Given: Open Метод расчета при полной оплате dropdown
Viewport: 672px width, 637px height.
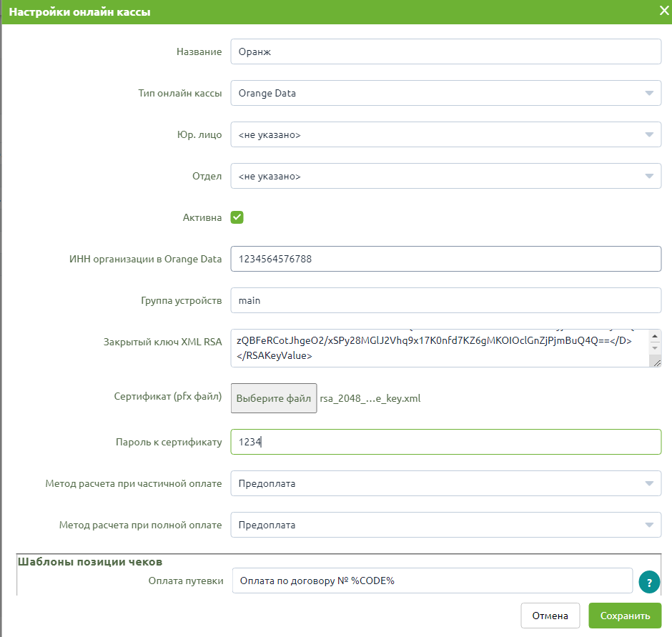Looking at the screenshot, I should pyautogui.click(x=445, y=525).
